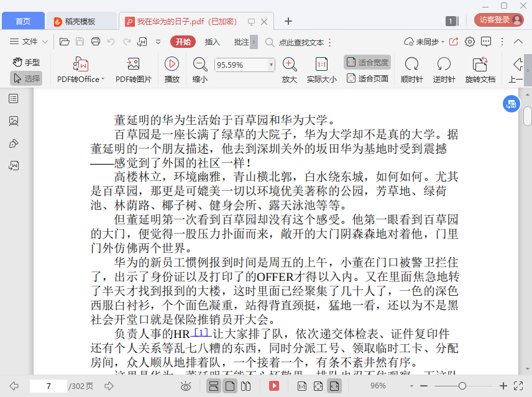Click PDF转图片 tool
Viewport: 532px width, 397px height.
(x=134, y=70)
